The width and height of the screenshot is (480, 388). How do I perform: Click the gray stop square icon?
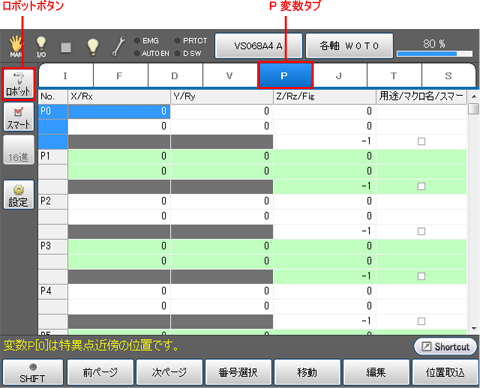point(66,47)
